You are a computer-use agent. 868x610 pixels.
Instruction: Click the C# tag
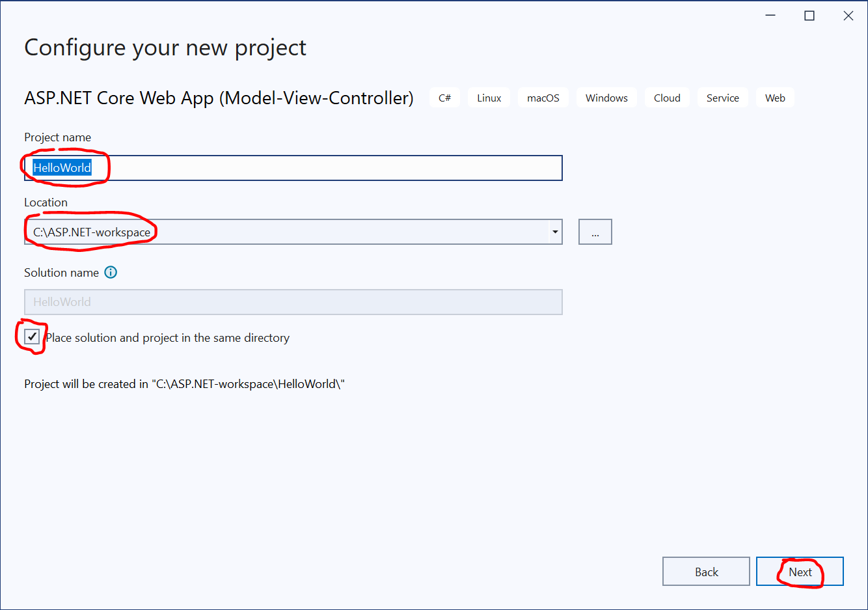coord(445,98)
